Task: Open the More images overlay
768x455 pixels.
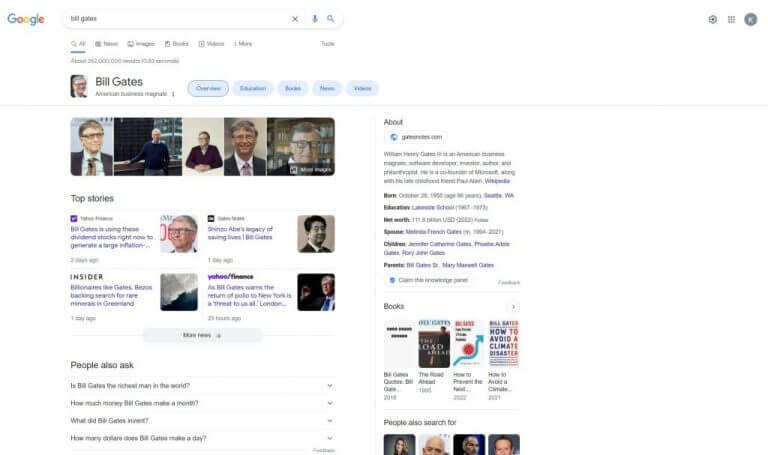Action: [x=311, y=170]
